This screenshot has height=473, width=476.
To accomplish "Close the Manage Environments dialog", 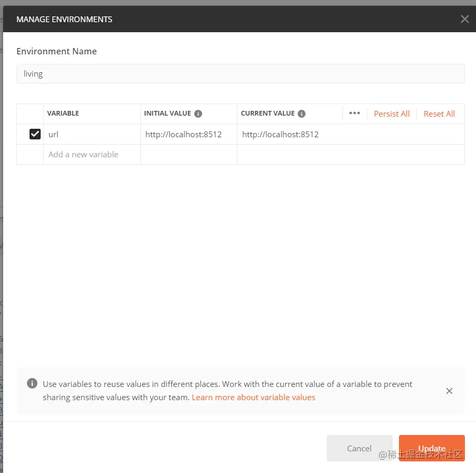I will pos(464,19).
